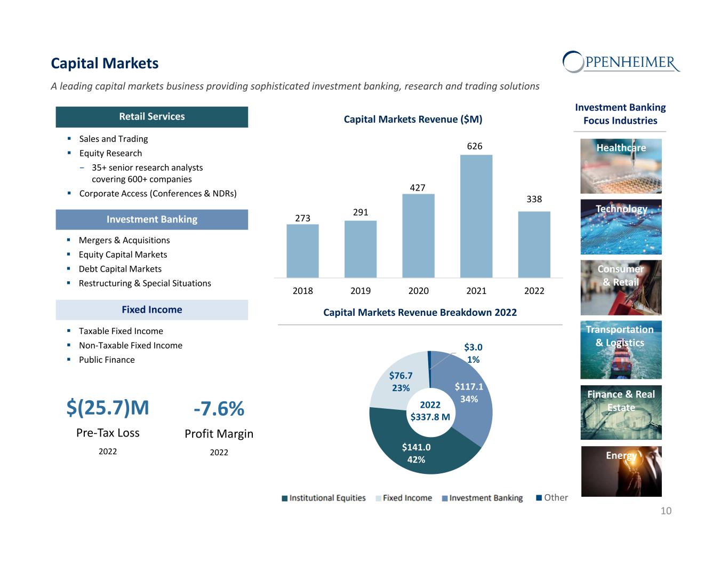Click the Fixed Income legend color swatch
728x563 pixels.
[x=379, y=498]
